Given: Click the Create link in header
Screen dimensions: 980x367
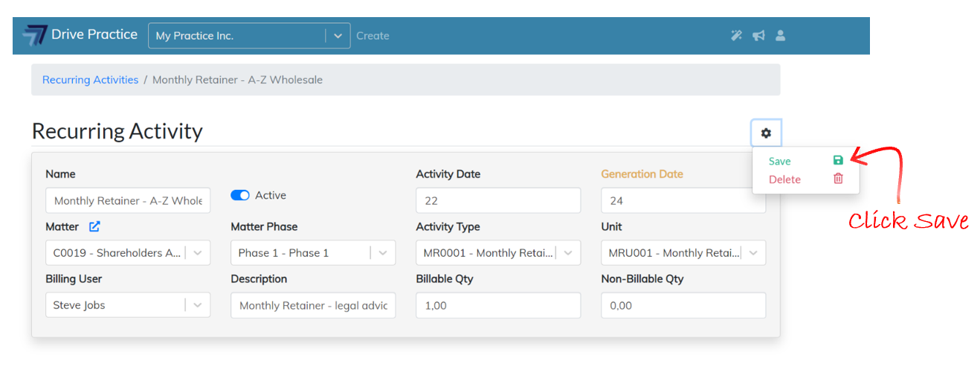Looking at the screenshot, I should pos(373,36).
